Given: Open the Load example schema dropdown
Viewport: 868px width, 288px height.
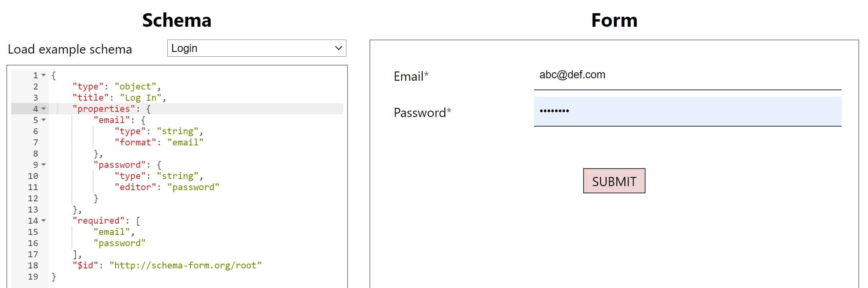Looking at the screenshot, I should click(256, 48).
